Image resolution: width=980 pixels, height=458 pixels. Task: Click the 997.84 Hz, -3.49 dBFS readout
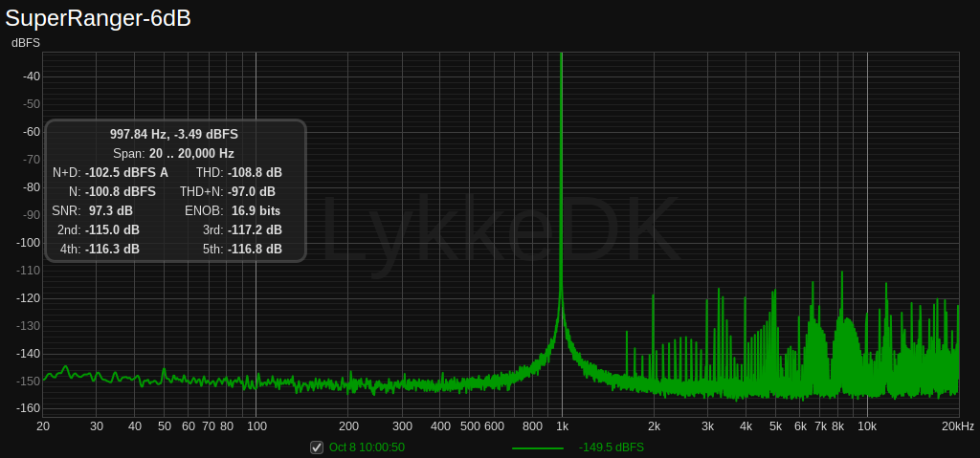click(x=174, y=134)
